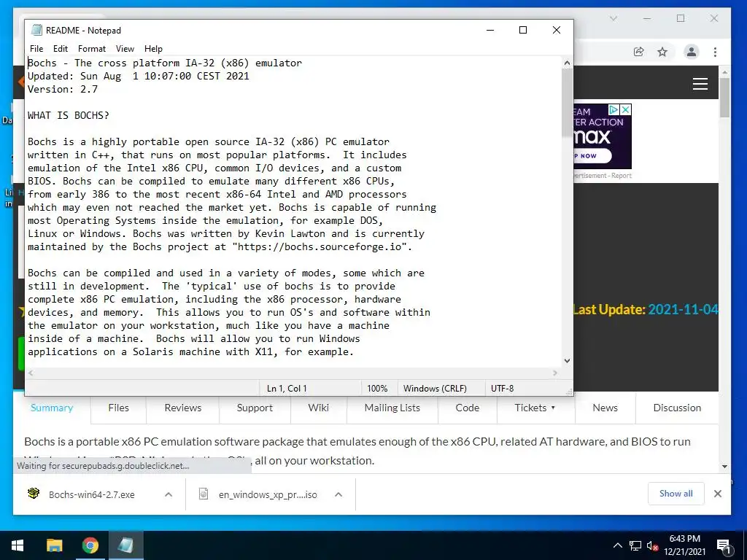Open the notification center icon
Image resolution: width=747 pixels, height=560 pixels.
pos(724,546)
